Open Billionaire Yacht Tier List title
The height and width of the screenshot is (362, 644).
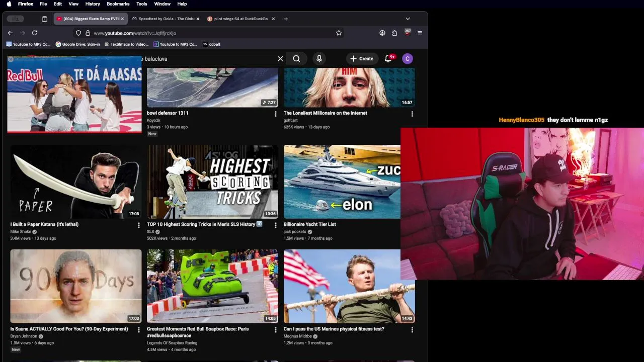310,224
